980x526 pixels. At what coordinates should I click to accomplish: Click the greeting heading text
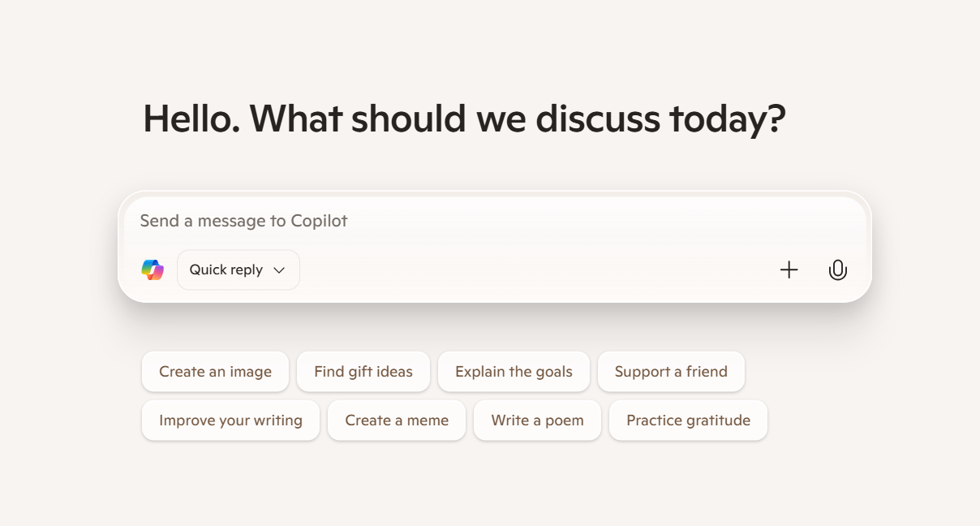click(x=464, y=119)
